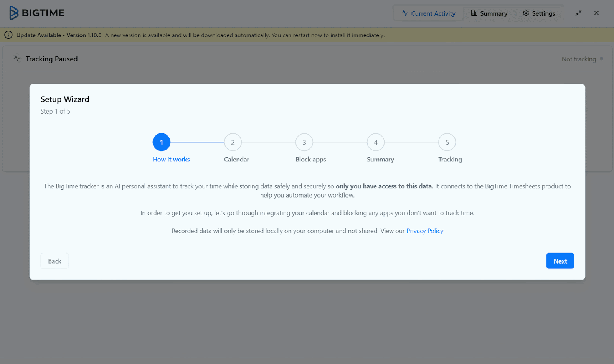614x364 pixels.
Task: Switch to the Summary tab
Action: click(x=494, y=13)
